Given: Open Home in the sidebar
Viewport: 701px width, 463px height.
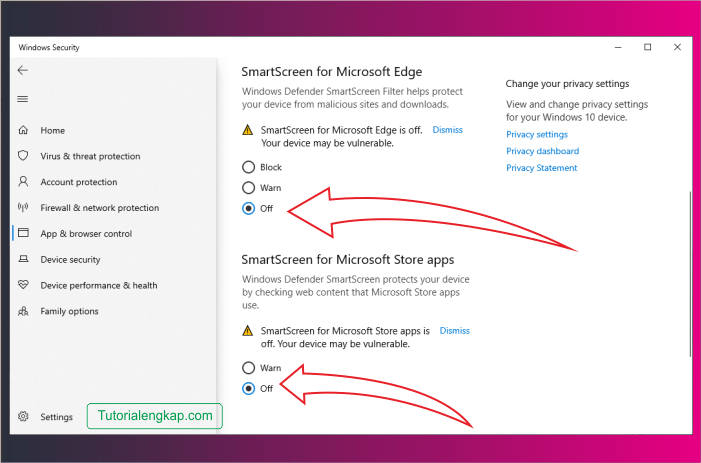Looking at the screenshot, I should (x=53, y=130).
